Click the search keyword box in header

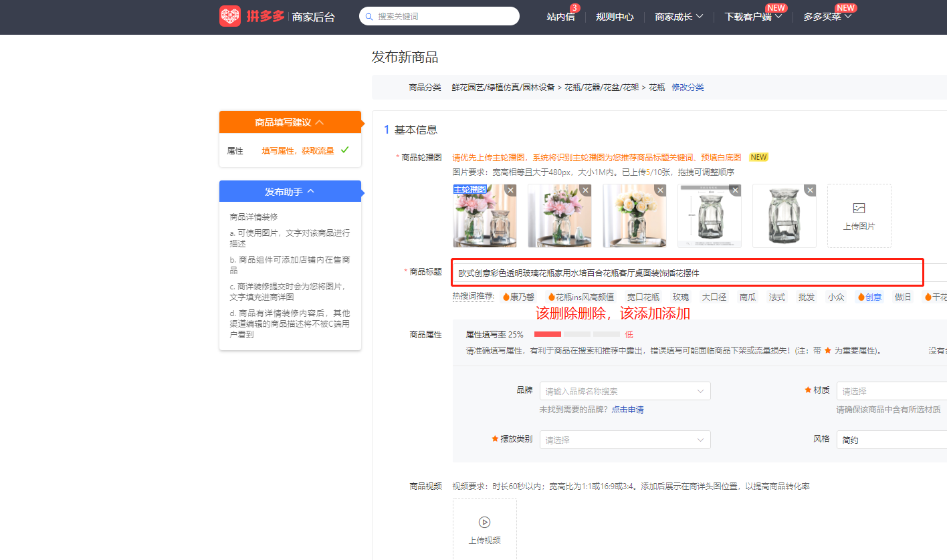439,16
